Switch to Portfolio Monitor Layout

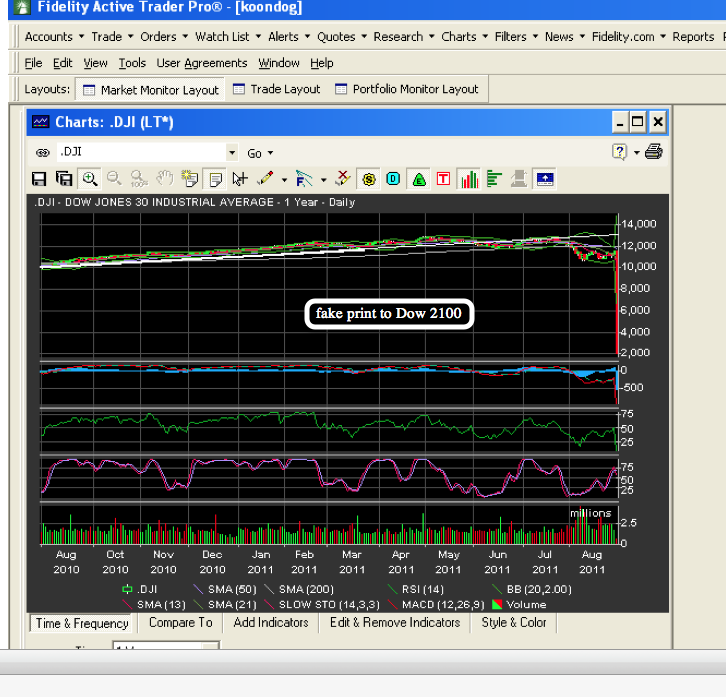tap(407, 89)
